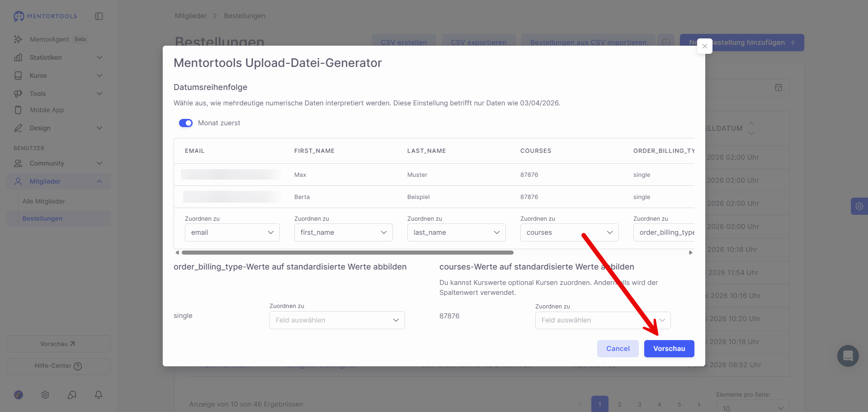The height and width of the screenshot is (412, 868).
Task: Click the EMAIL column header
Action: (x=195, y=151)
